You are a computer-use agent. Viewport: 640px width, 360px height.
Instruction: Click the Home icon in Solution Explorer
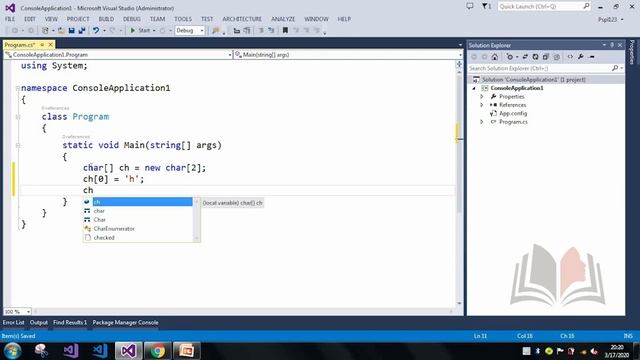point(495,57)
